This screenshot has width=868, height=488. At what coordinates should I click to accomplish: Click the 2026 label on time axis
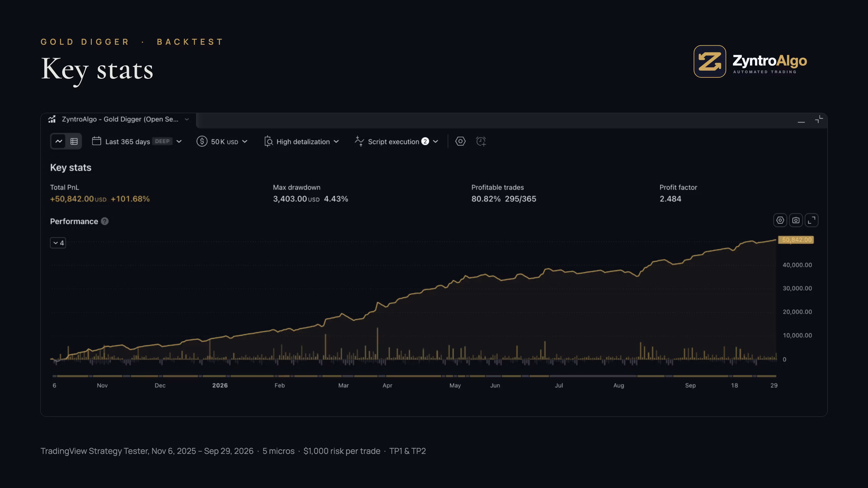(x=220, y=385)
